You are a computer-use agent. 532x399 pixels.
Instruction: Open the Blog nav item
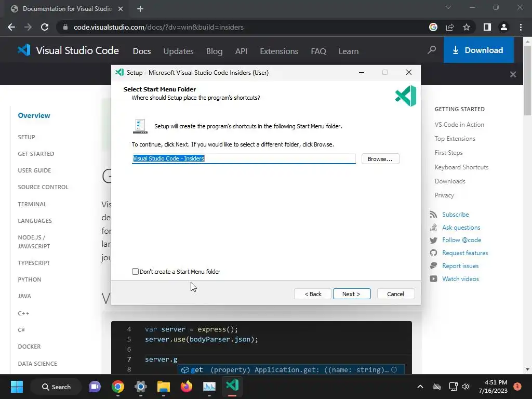coord(215,51)
